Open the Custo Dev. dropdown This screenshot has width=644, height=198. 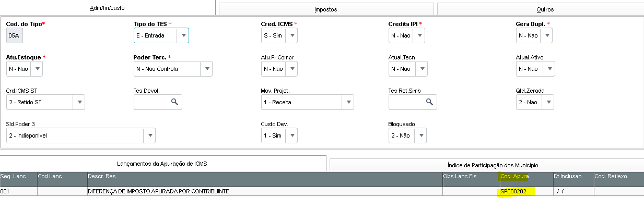(x=292, y=135)
